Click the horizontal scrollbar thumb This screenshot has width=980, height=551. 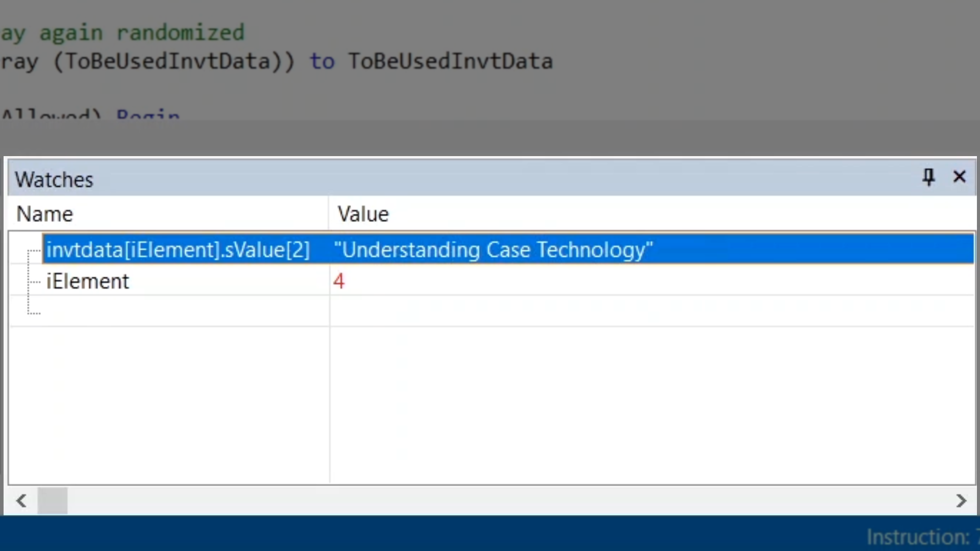tap(52, 500)
